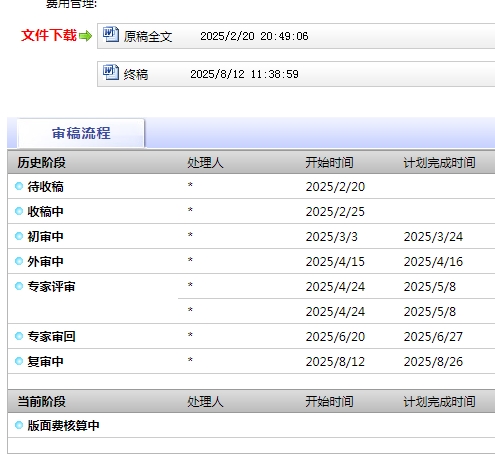Click the 专家审回 stage name
Image resolution: width=495 pixels, height=455 pixels.
pyautogui.click(x=51, y=336)
